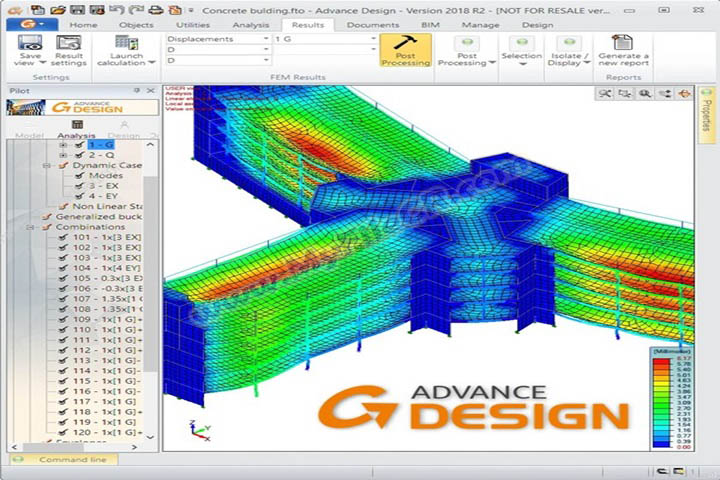720x480 pixels.
Task: Open the Post Processing dropdown arrow
Action: 492,63
